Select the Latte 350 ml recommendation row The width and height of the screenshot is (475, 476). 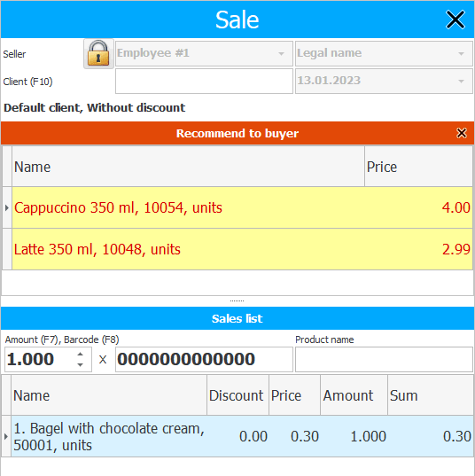pyautogui.click(x=242, y=249)
